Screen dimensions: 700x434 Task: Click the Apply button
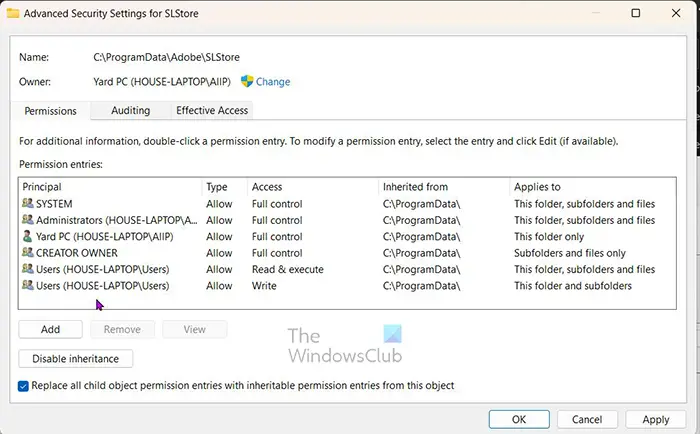(656, 420)
